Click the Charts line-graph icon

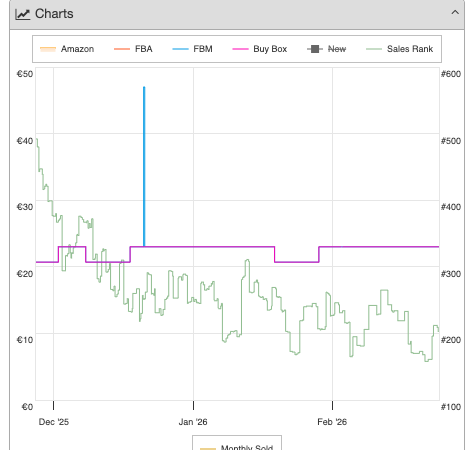(x=23, y=14)
